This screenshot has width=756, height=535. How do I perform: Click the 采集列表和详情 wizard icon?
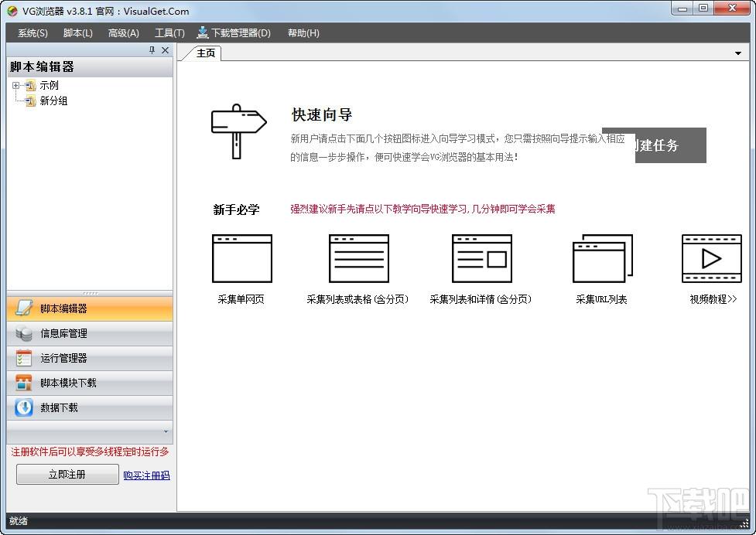pyautogui.click(x=481, y=258)
